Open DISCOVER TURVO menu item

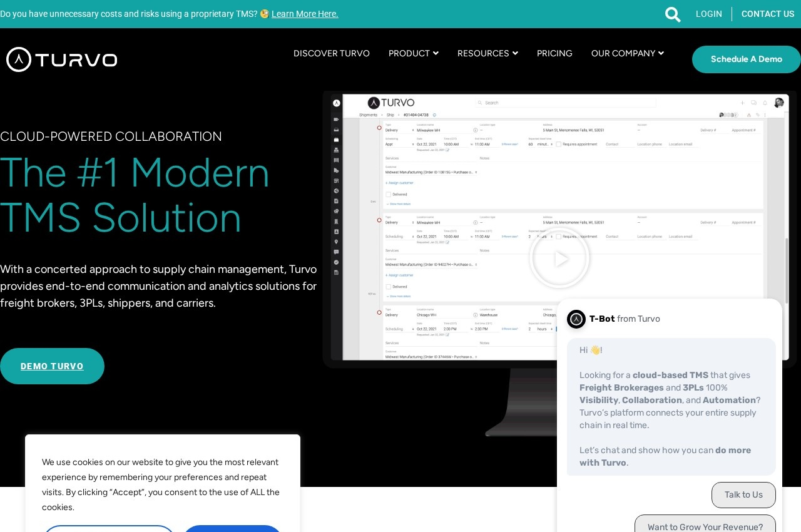(x=332, y=53)
